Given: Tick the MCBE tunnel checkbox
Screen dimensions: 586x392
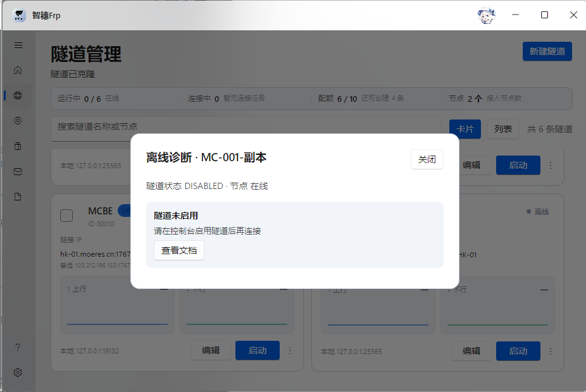Looking at the screenshot, I should pyautogui.click(x=66, y=216).
